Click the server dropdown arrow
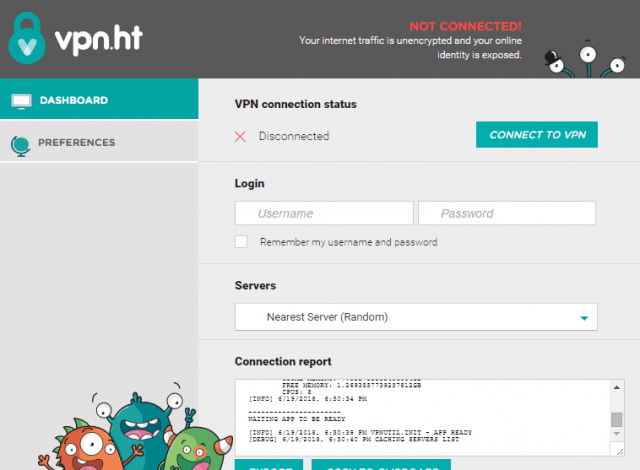This screenshot has width=640, height=470. coord(584,318)
